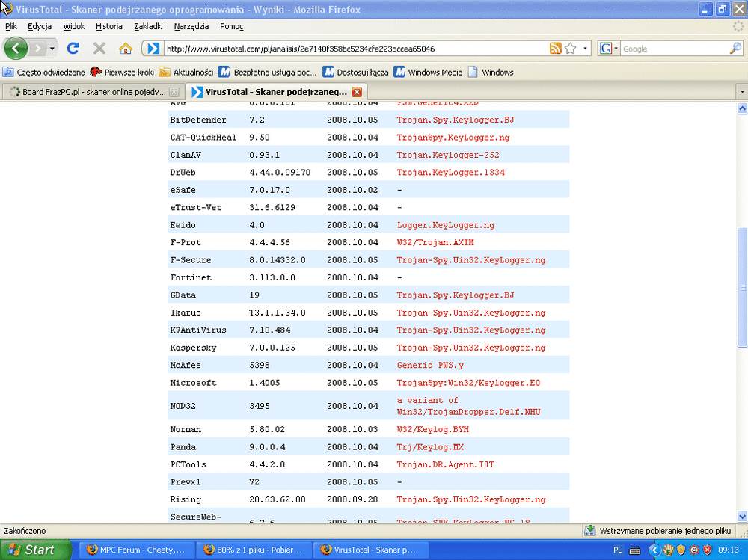Viewport: 748px width, 560px height.
Task: Click the Trojan.Spy.Keylogger.BJ result for BitDefender
Action: pos(455,120)
